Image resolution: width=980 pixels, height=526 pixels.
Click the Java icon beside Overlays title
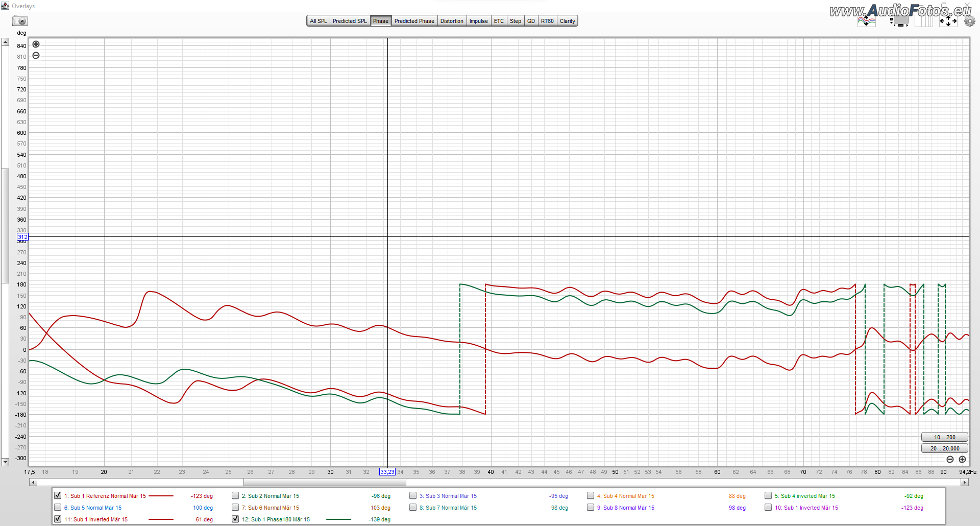pyautogui.click(x=5, y=6)
